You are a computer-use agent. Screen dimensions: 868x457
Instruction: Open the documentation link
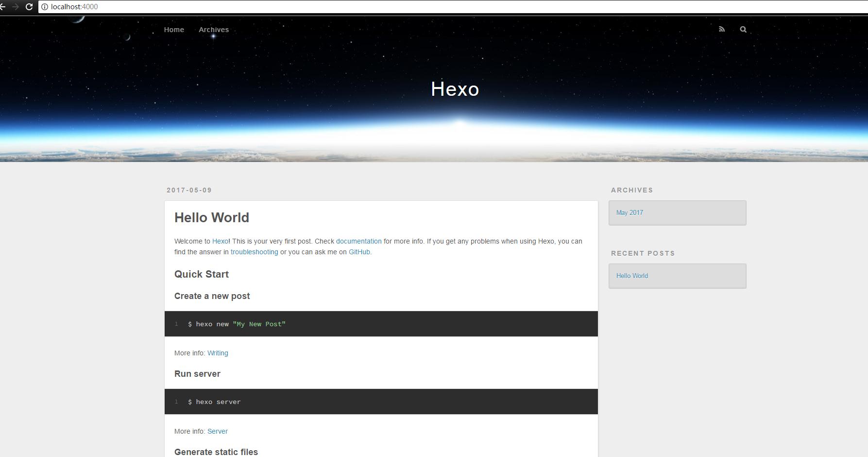pos(359,241)
